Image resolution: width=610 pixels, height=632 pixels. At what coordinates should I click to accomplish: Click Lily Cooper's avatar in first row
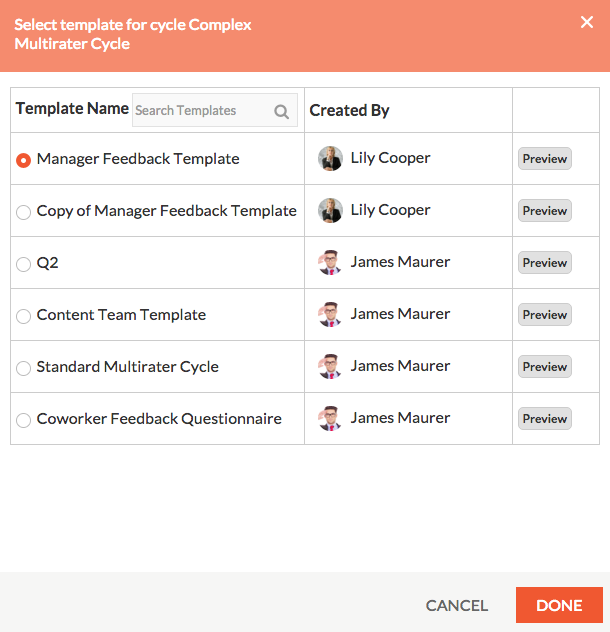pyautogui.click(x=330, y=158)
